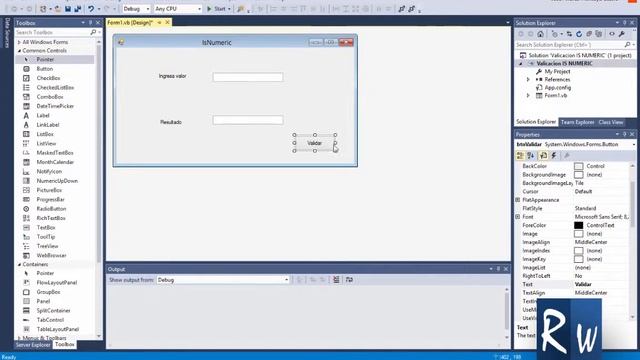This screenshot has width=640, height=360.
Task: Toggle auto-hide pin on Toolbox panel
Action: point(90,23)
